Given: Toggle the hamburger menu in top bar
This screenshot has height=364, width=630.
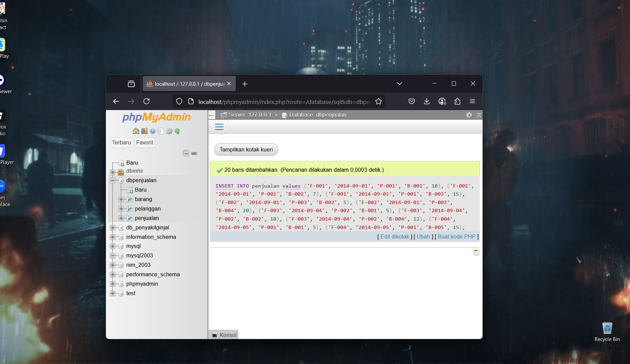Looking at the screenshot, I should tap(219, 127).
